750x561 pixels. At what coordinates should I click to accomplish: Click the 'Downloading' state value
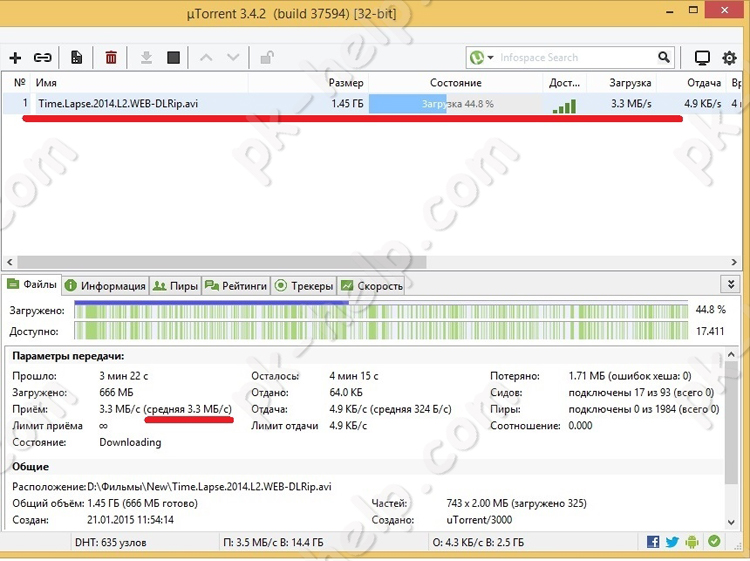130,442
